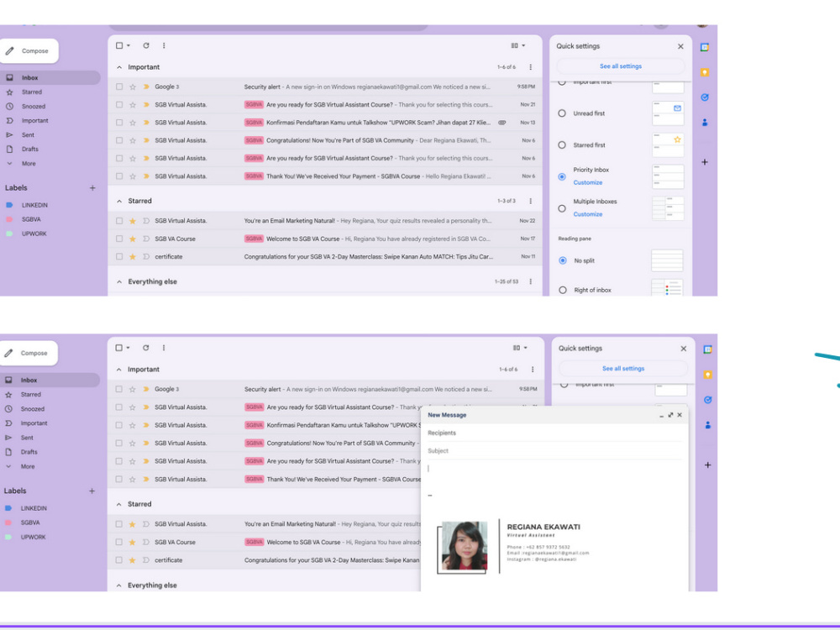Image resolution: width=840 pixels, height=630 pixels.
Task: Open Google Calendar side panel in upper window
Action: click(x=705, y=47)
